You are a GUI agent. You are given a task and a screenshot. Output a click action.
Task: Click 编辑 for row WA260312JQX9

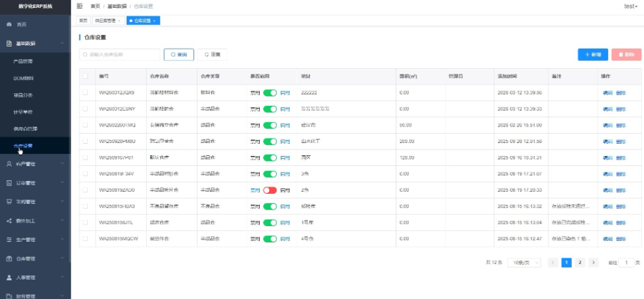coord(608,93)
